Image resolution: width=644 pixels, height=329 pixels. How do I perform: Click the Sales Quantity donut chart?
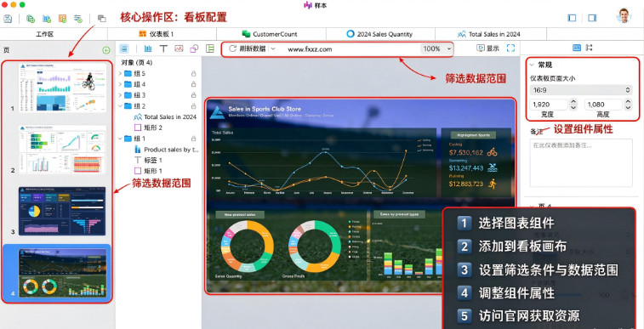point(248,247)
